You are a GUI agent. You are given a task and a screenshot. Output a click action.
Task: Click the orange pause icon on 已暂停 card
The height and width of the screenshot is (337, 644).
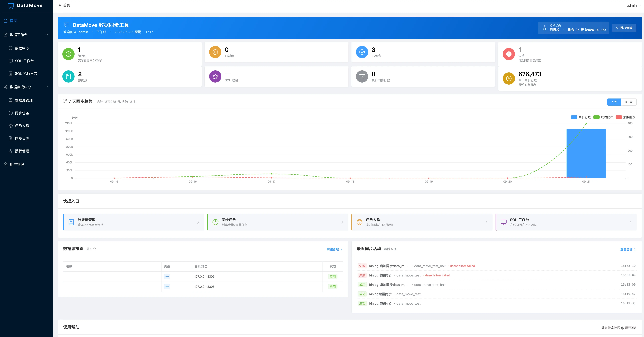pos(215,52)
